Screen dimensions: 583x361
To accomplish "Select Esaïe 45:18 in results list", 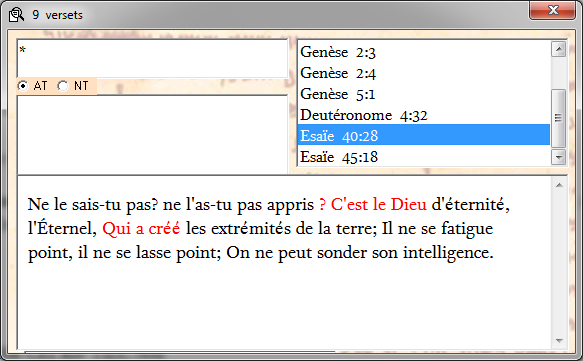I will point(424,157).
